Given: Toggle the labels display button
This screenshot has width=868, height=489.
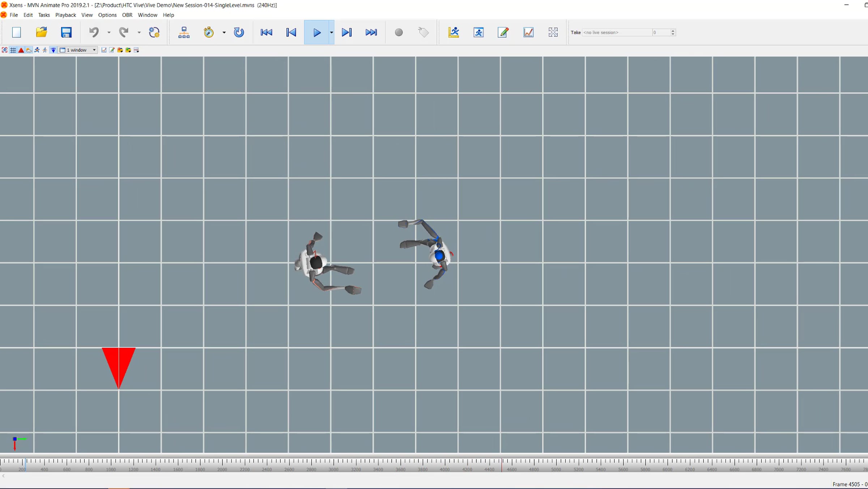Looking at the screenshot, I should click(53, 50).
